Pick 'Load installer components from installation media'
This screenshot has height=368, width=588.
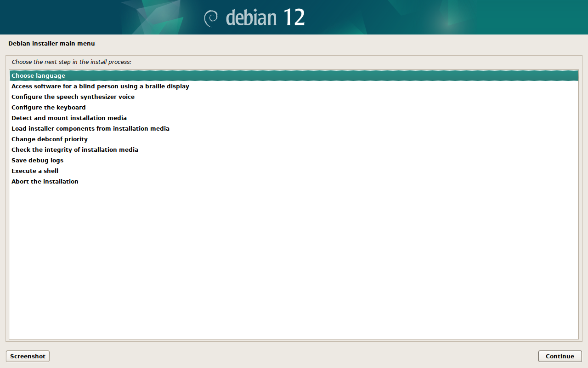[294, 129]
